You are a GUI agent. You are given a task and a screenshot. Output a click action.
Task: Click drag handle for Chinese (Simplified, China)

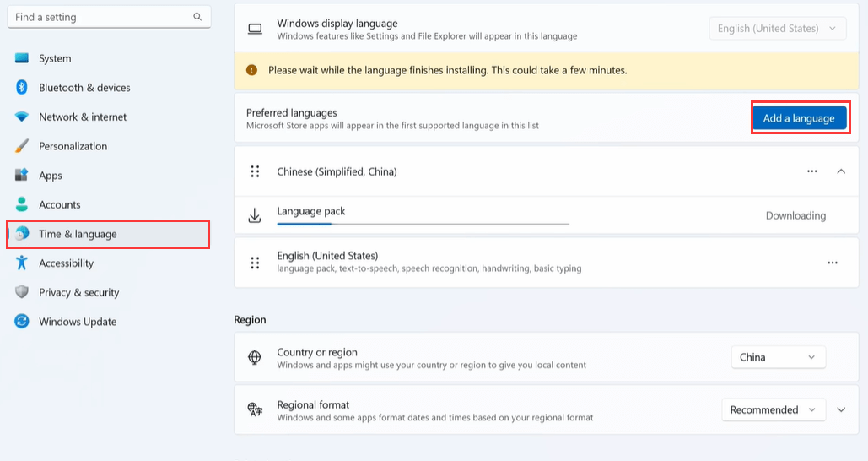point(255,171)
